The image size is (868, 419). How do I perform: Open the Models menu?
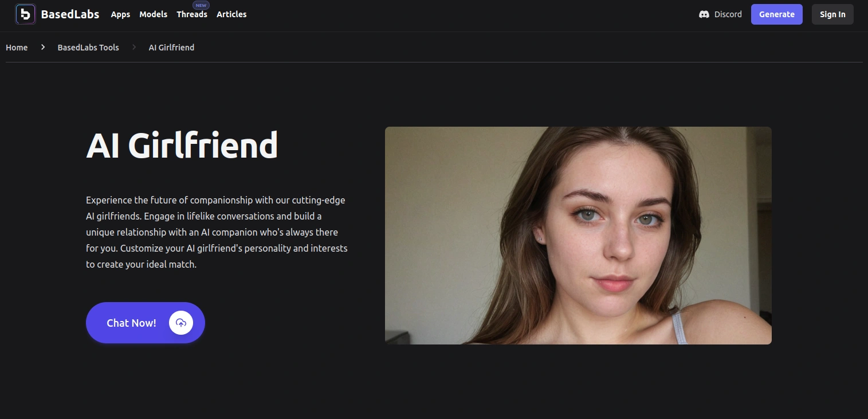154,14
